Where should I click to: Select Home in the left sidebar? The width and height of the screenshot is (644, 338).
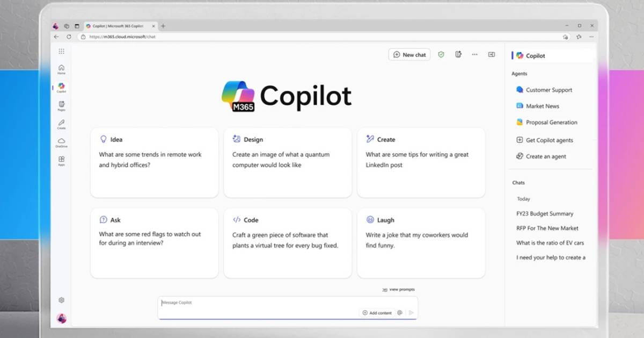point(61,68)
